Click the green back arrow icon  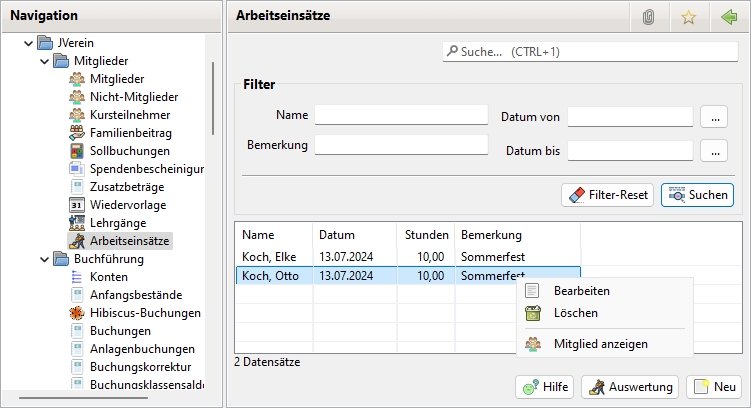tap(728, 16)
